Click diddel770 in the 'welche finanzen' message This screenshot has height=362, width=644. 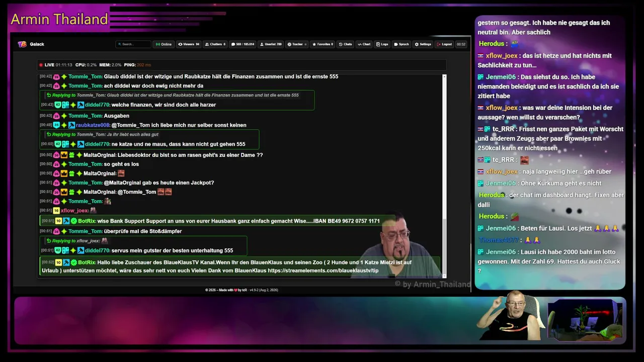[x=97, y=105]
